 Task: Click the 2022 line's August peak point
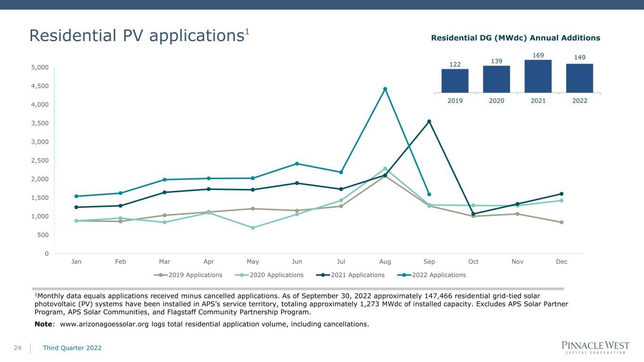click(x=385, y=89)
